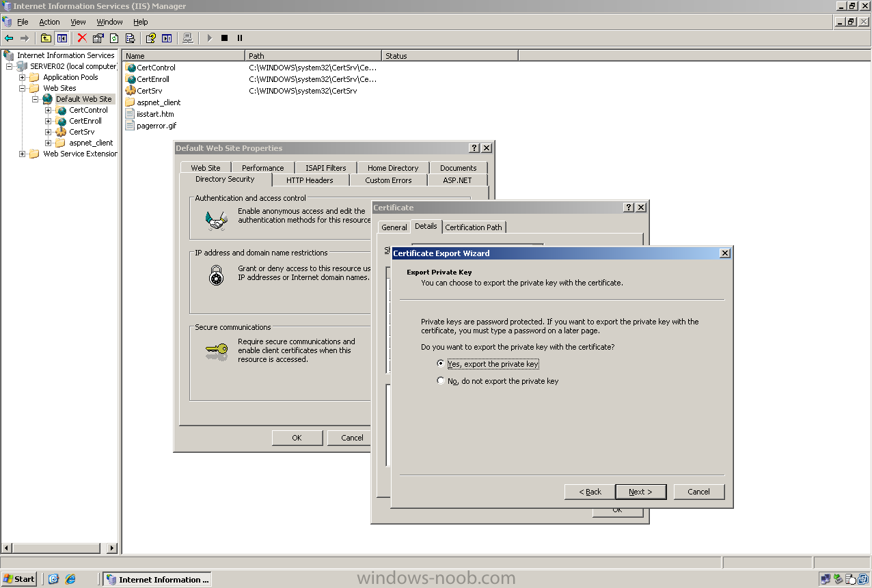Screen dimensions: 872x588
Task: Click the Status column header
Action: 450,56
